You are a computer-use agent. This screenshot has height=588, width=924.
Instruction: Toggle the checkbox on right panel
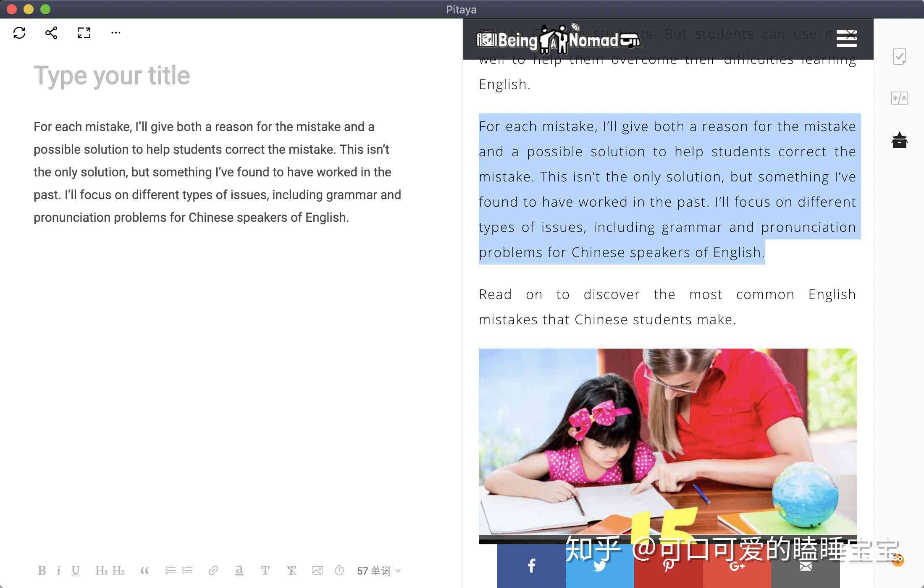point(900,57)
